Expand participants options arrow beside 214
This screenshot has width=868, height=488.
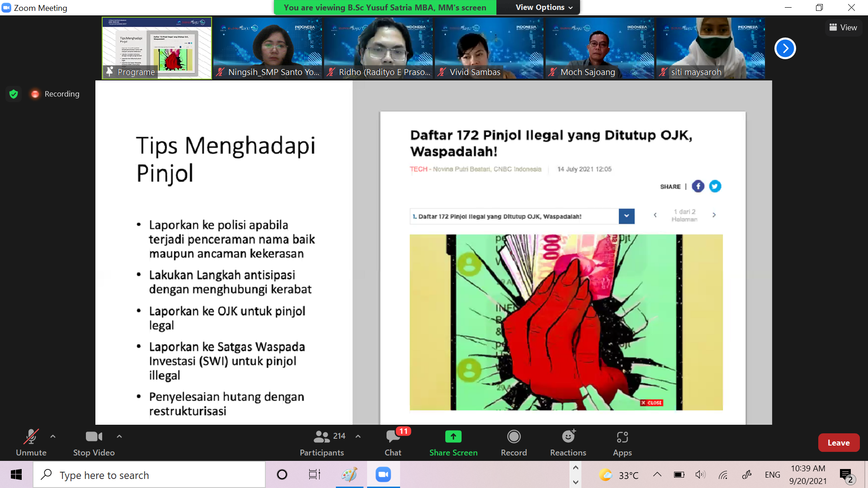(x=358, y=436)
